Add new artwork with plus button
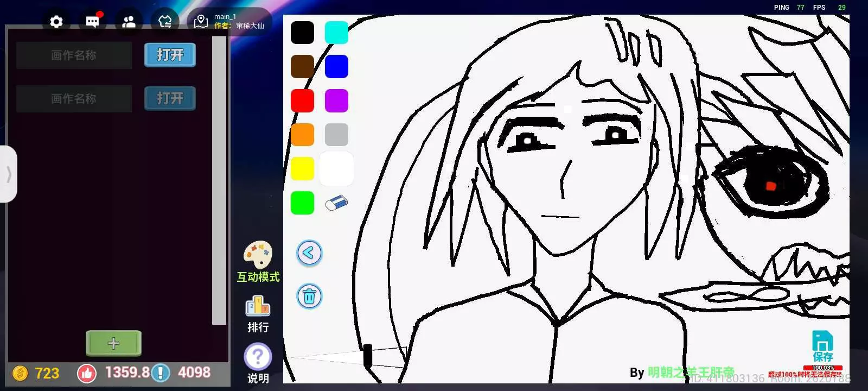Viewport: 868px width, 391px height. tap(113, 343)
